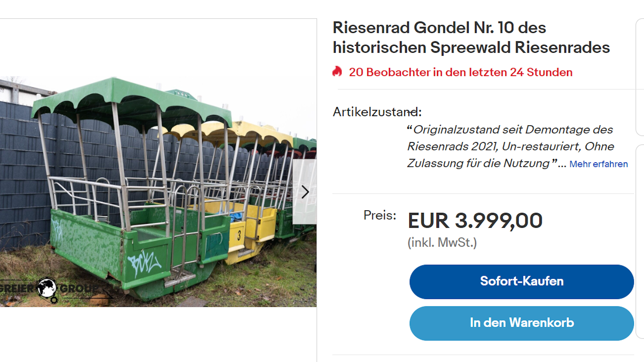
Task: Click the Greier Group globe logo
Action: (x=47, y=288)
